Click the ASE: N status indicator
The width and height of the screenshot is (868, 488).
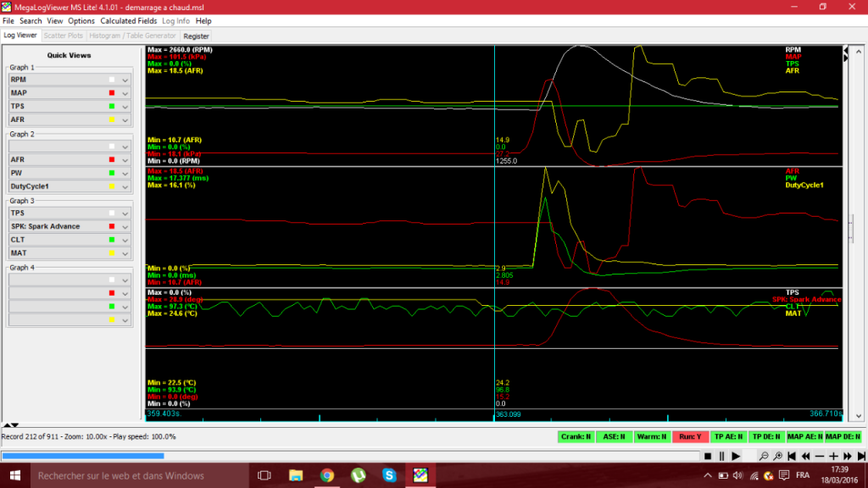(x=614, y=436)
